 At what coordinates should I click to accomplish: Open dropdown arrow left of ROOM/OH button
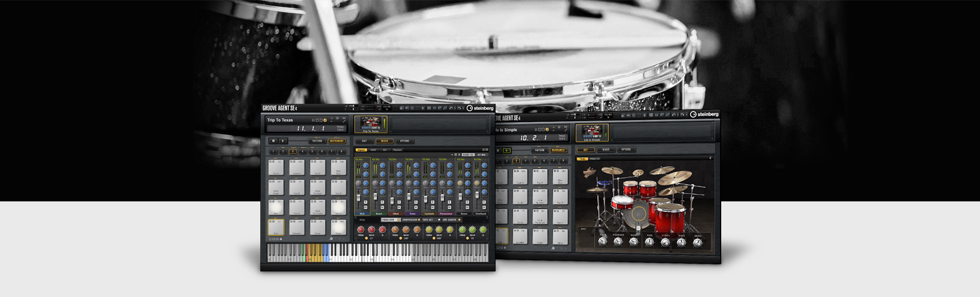pyautogui.click(x=452, y=155)
